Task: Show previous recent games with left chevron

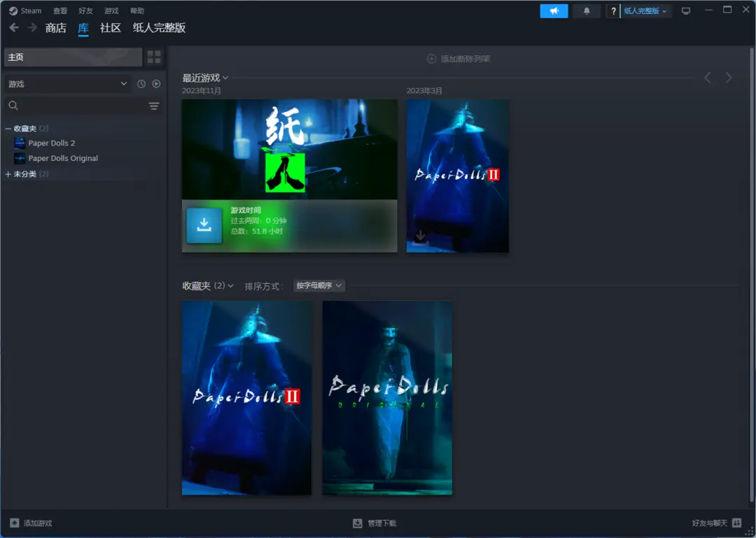Action: click(x=707, y=78)
